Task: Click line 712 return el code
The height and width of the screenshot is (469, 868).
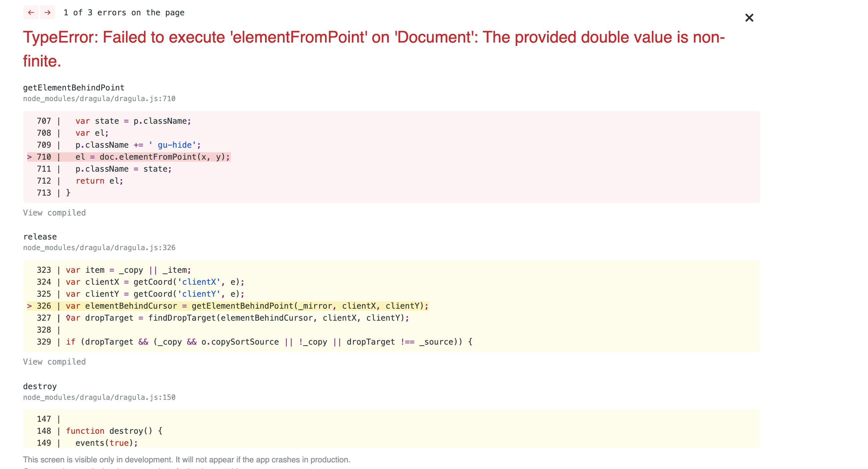Action: (x=99, y=181)
